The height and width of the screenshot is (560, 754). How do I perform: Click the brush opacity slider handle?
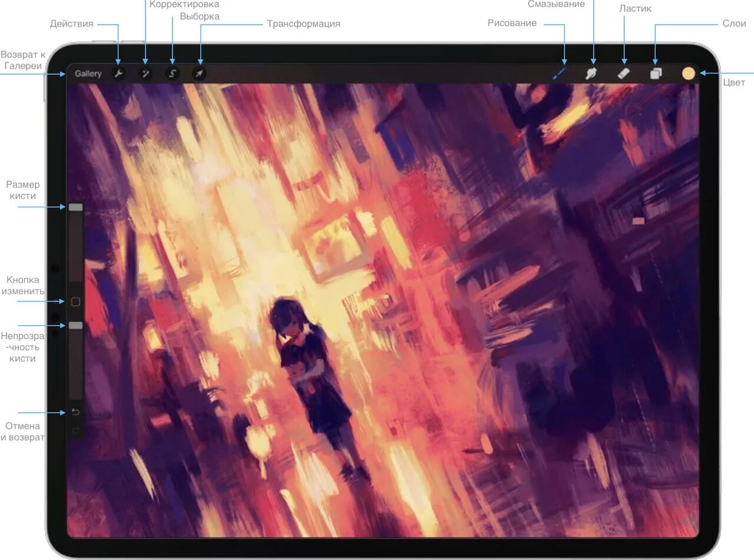pos(75,325)
